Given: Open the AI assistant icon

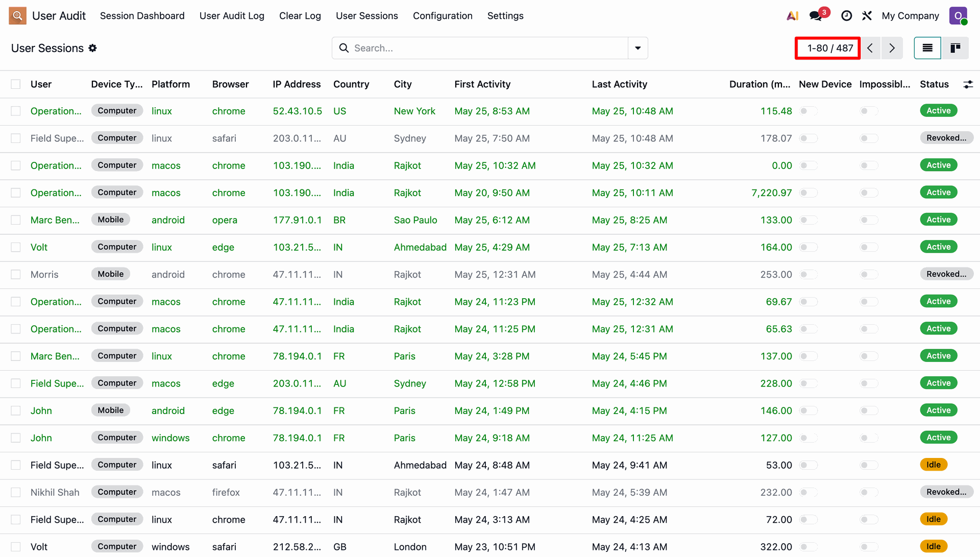Looking at the screenshot, I should point(792,16).
